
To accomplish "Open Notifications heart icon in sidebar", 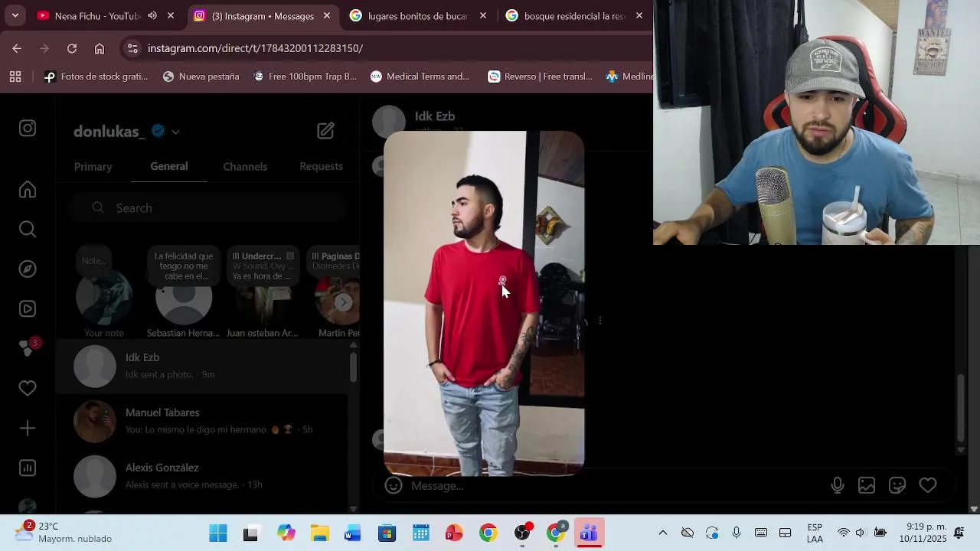I will click(x=28, y=388).
